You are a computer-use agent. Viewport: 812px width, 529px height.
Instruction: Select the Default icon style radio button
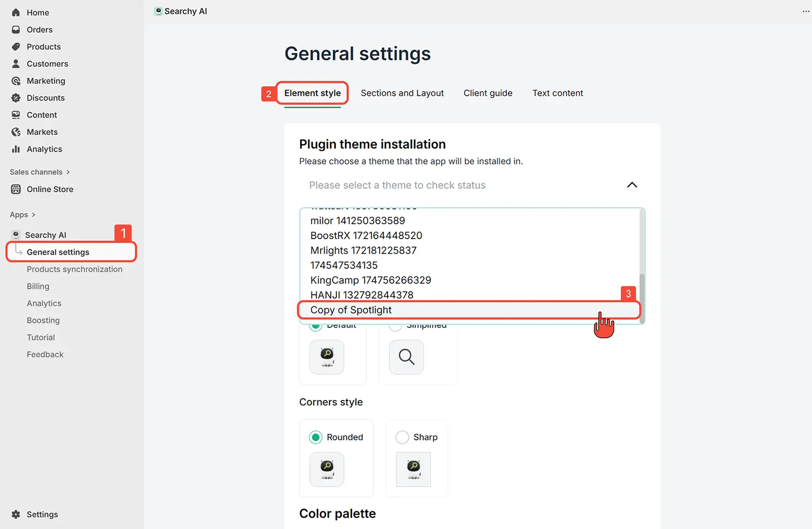[316, 326]
